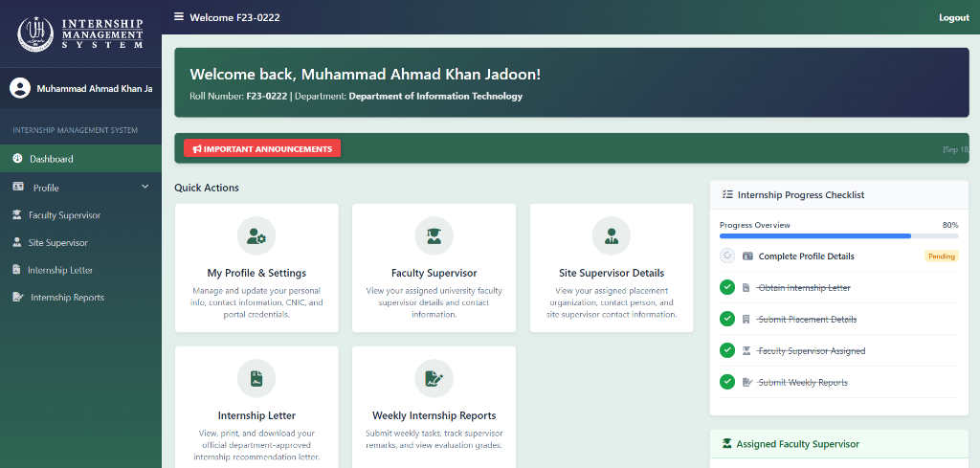Click the Logout link
Image resolution: width=980 pixels, height=468 pixels.
coord(954,17)
